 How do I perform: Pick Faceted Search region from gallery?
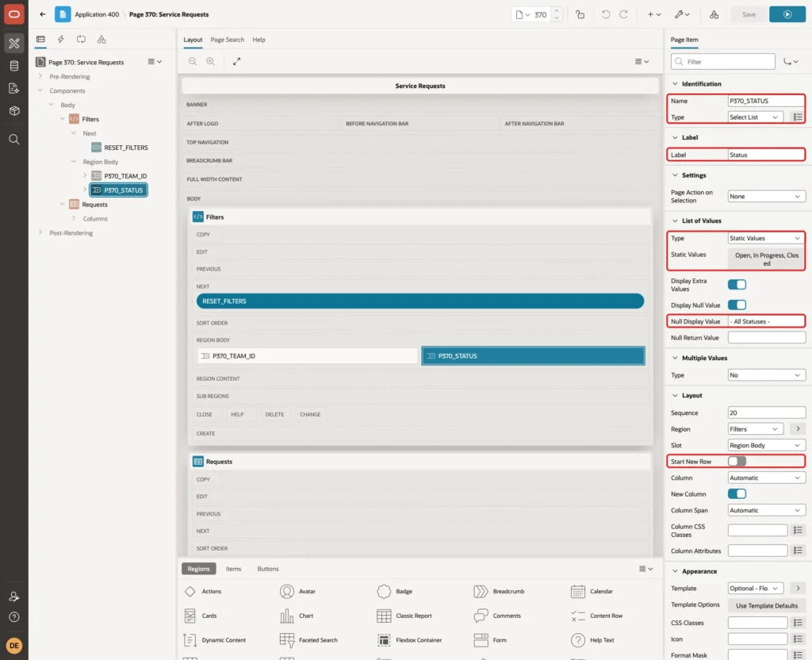(x=309, y=640)
